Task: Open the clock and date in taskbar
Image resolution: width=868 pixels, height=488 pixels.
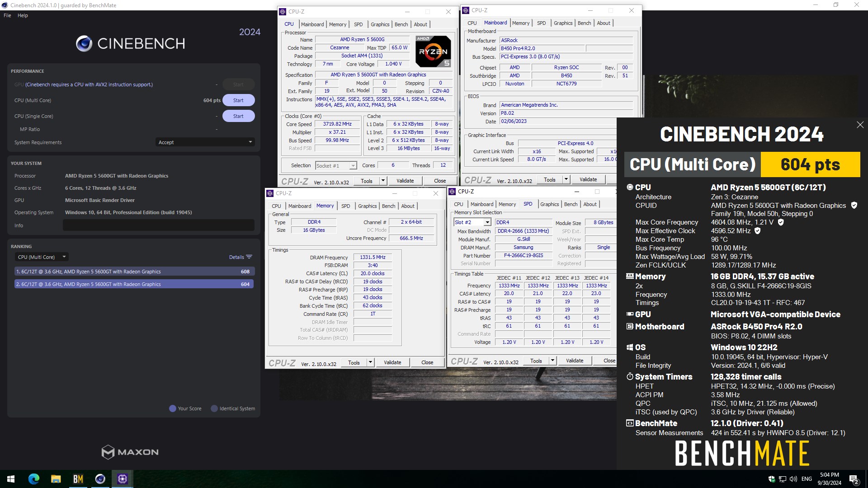Action: (x=829, y=479)
